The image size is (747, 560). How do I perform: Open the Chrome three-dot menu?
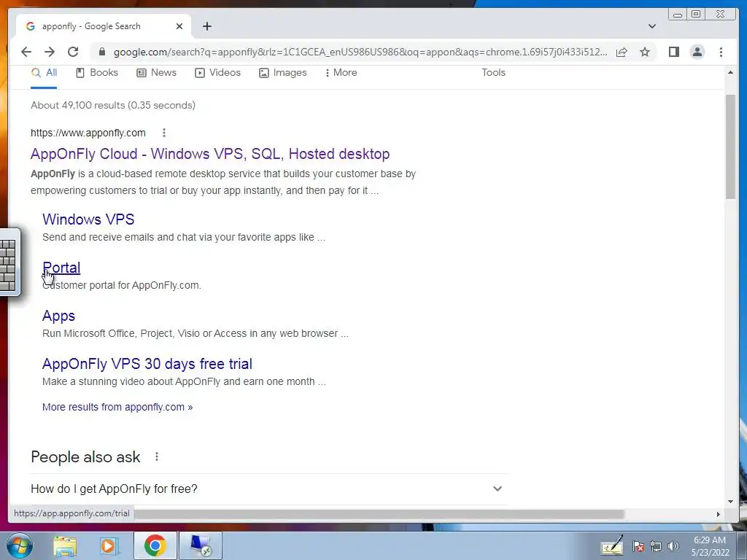[x=721, y=52]
